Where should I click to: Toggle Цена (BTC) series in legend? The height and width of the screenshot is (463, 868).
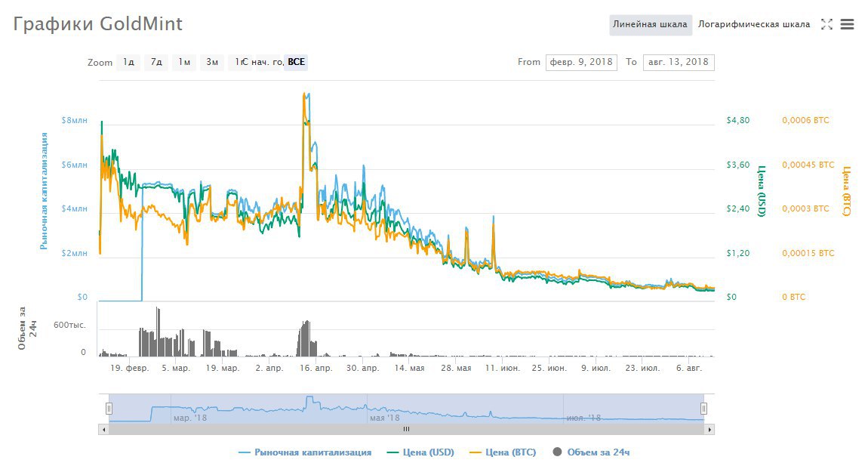point(503,452)
